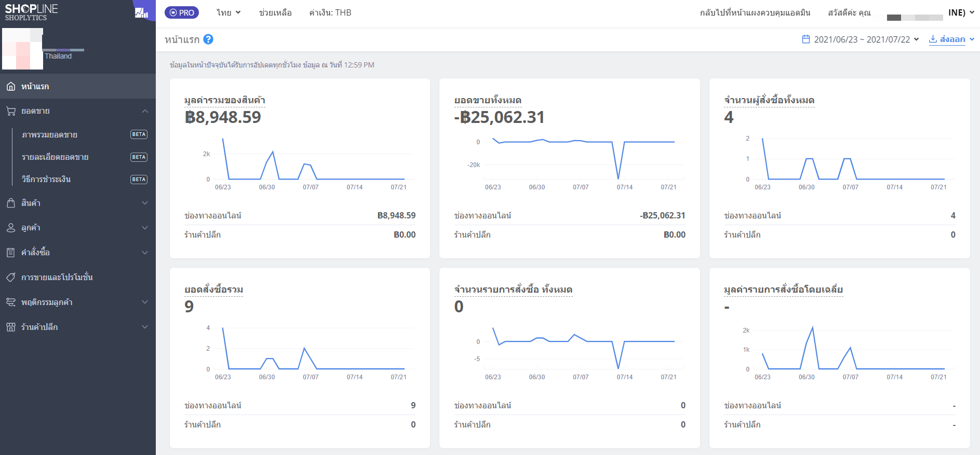This screenshot has width=980, height=455.
Task: Click the home icon beside หน้าแรก
Action: (11, 87)
